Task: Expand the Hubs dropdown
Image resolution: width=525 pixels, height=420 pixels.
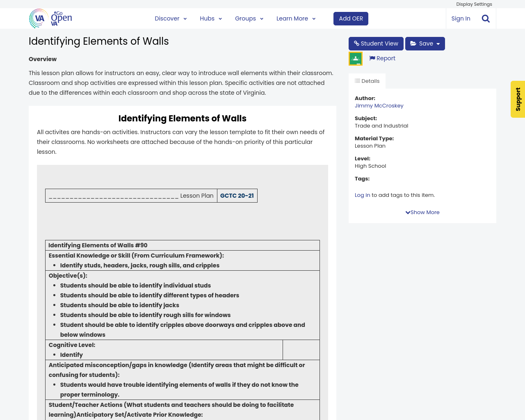Action: (211, 18)
